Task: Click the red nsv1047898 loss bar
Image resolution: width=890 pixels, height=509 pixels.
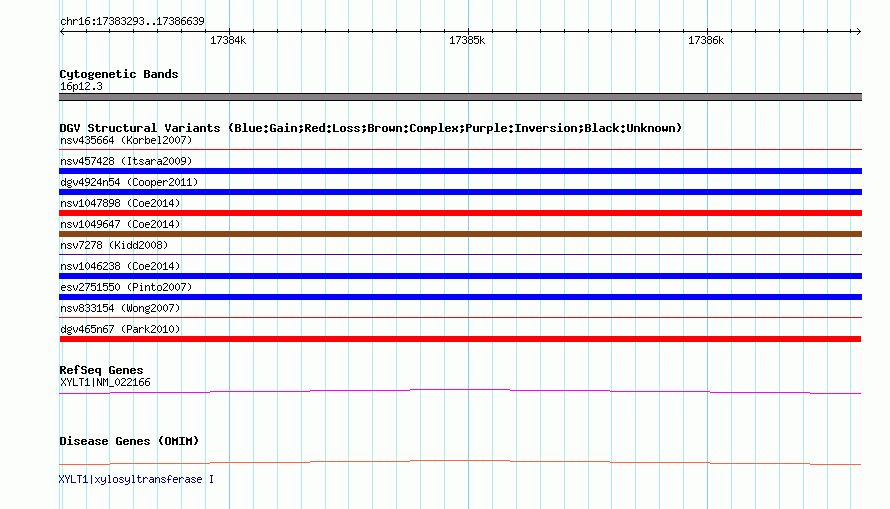Action: click(460, 213)
